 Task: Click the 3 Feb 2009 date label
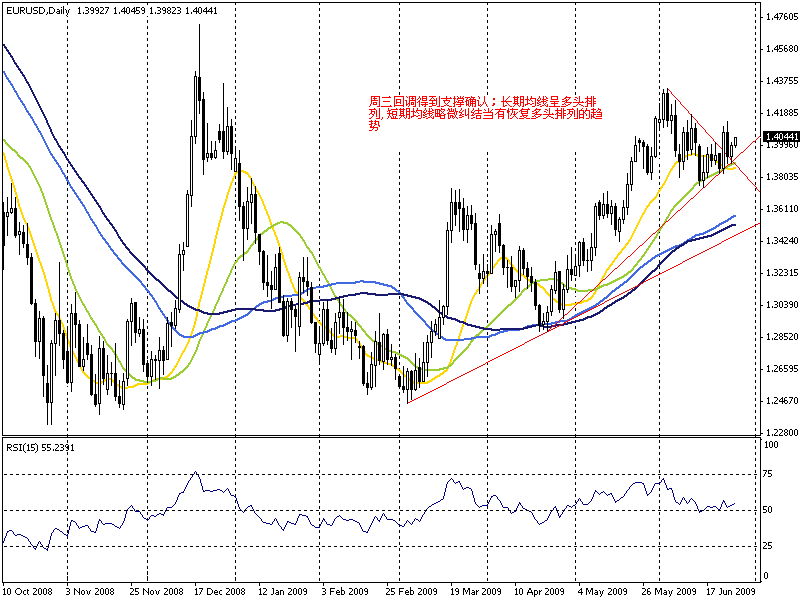[x=345, y=591]
